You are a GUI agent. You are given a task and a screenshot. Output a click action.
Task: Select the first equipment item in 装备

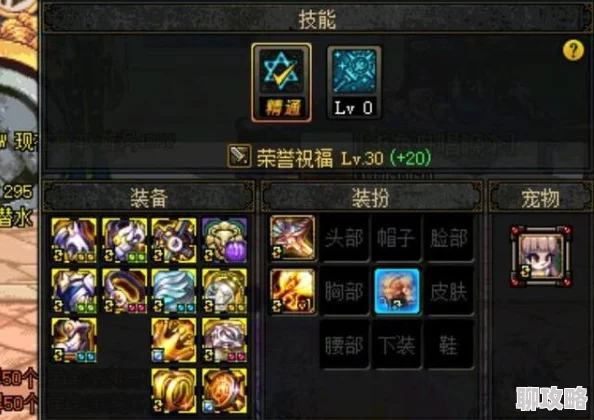click(x=74, y=240)
